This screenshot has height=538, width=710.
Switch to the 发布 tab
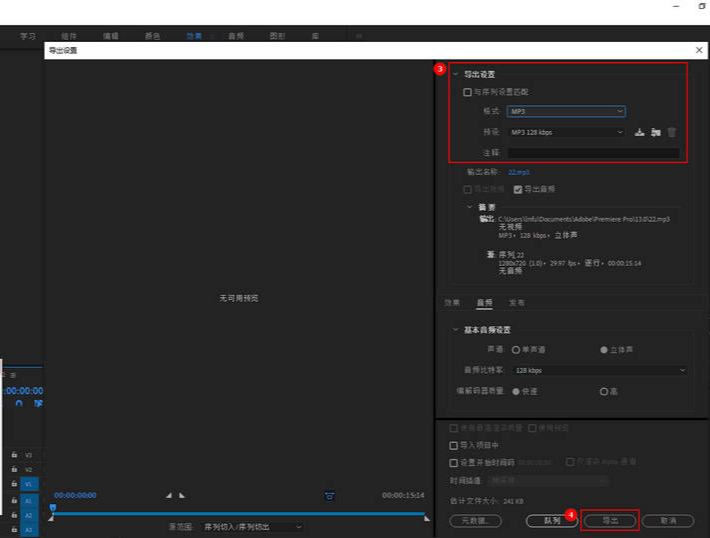tap(516, 302)
